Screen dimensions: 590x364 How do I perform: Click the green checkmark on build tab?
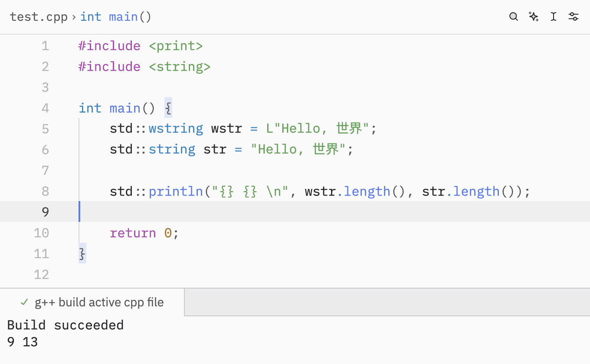(x=25, y=302)
